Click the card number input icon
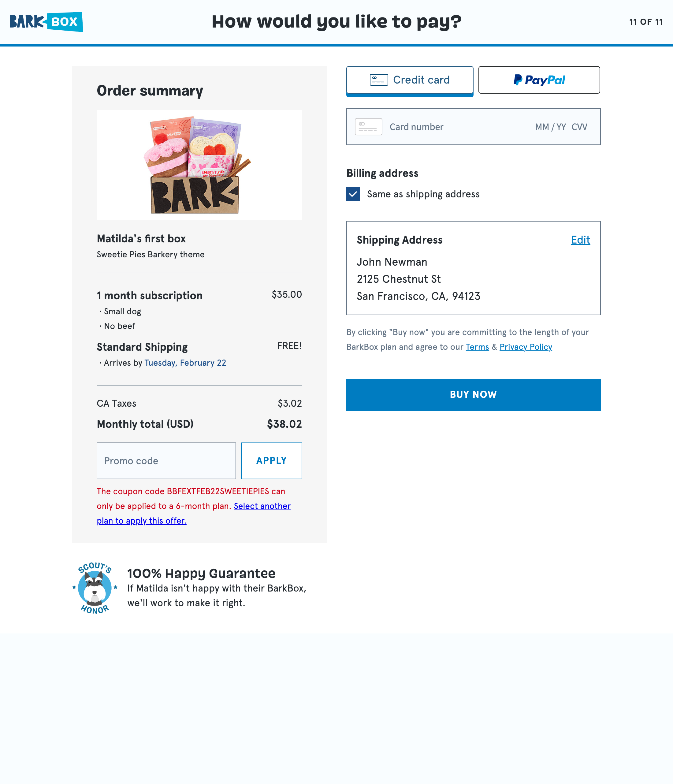The image size is (673, 784). click(x=369, y=127)
